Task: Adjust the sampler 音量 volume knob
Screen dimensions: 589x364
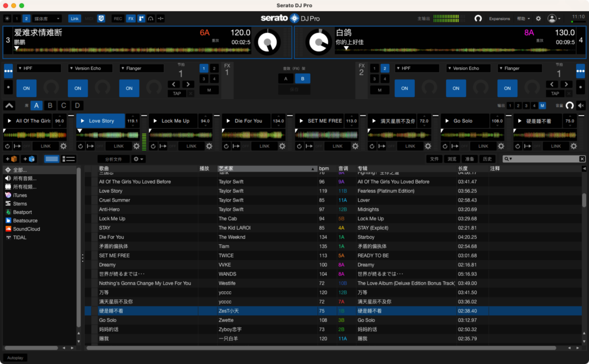Action: pos(569,105)
